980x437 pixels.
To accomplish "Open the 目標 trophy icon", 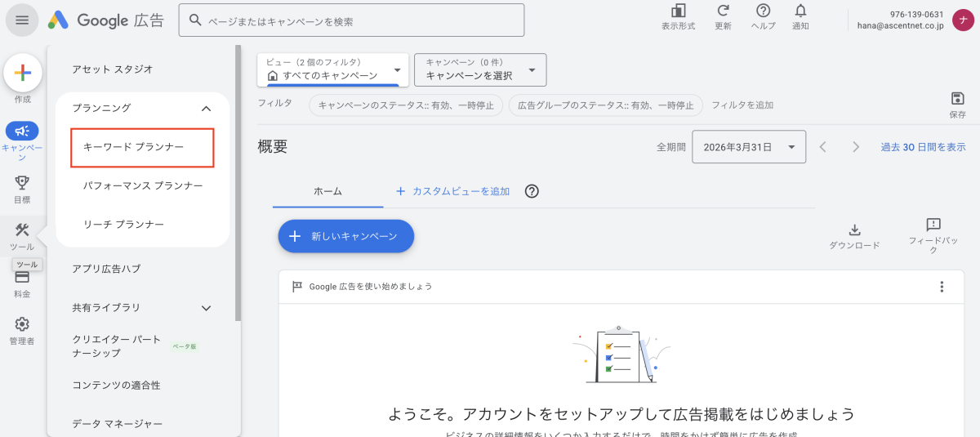I will 22,183.
